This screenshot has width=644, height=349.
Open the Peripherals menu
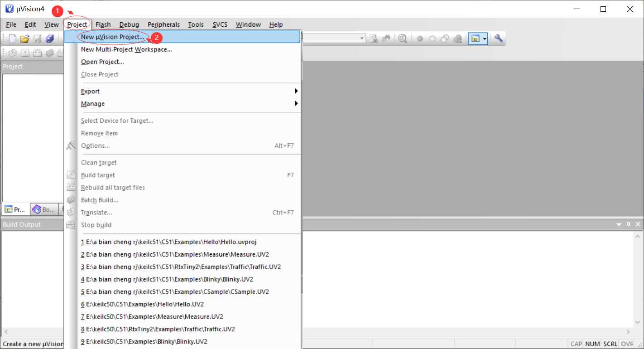pyautogui.click(x=163, y=24)
